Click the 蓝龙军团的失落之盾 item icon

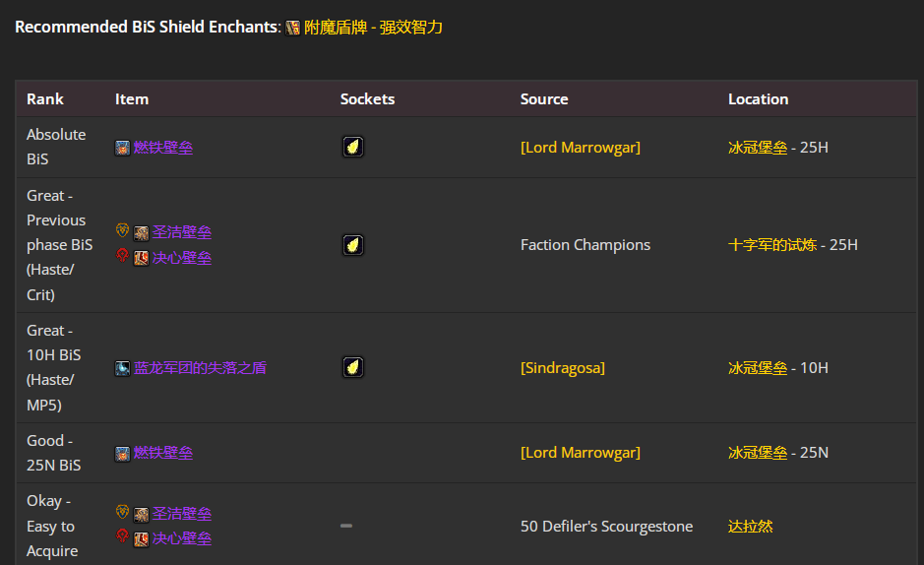coord(122,368)
